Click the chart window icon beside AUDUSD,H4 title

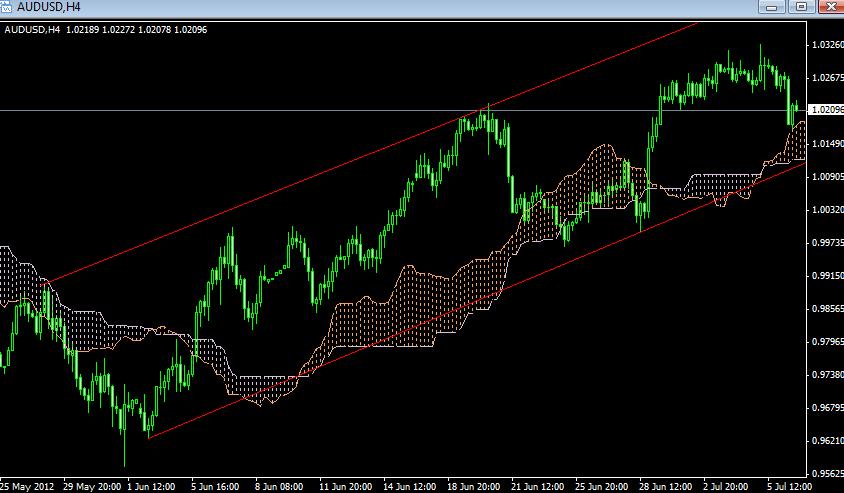click(6, 7)
